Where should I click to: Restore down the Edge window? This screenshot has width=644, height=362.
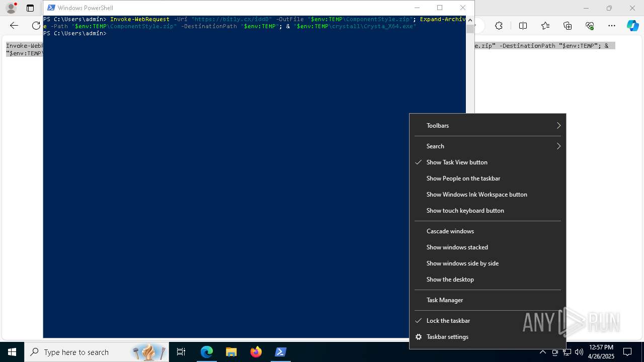point(609,8)
